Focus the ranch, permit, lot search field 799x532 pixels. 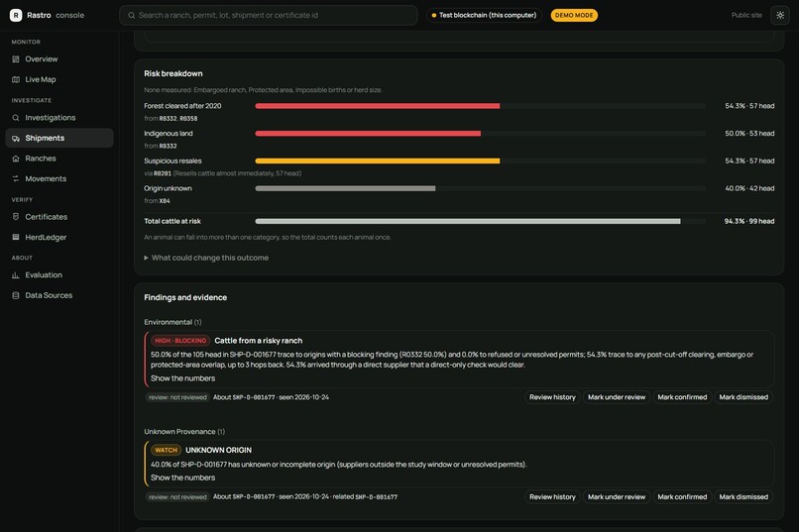(269, 15)
